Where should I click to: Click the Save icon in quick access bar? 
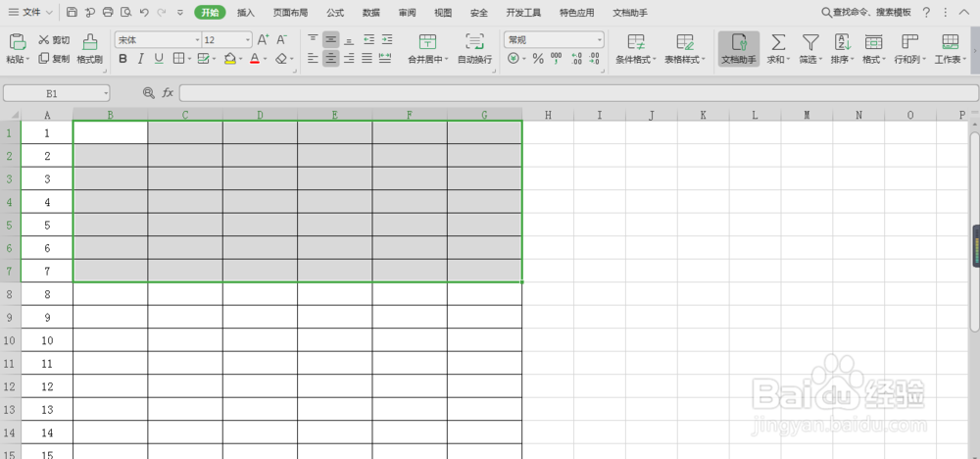72,12
